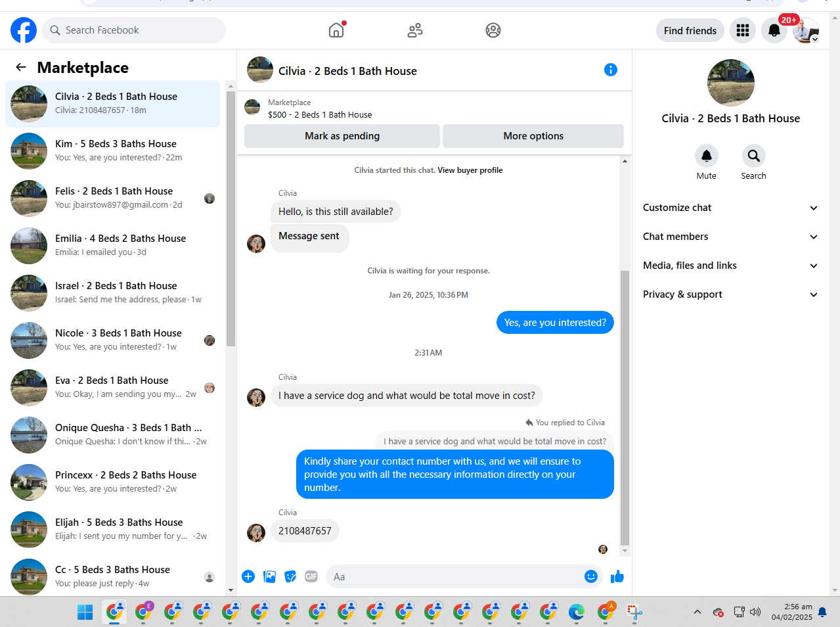The image size is (840, 627).
Task: Click the $500 - 2 Beds 1 Bath House listing
Action: (320, 115)
